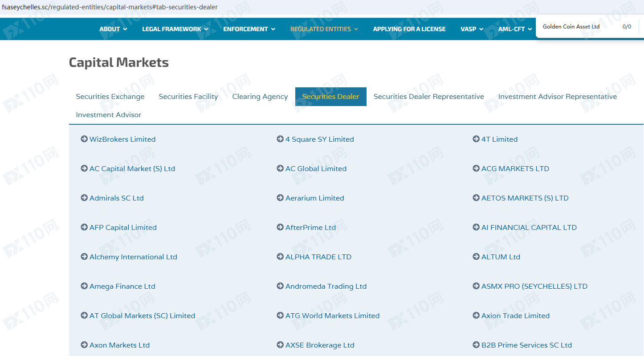
Task: Click arrow icon beside AT Global Markets (SC) Limited
Action: click(x=84, y=315)
